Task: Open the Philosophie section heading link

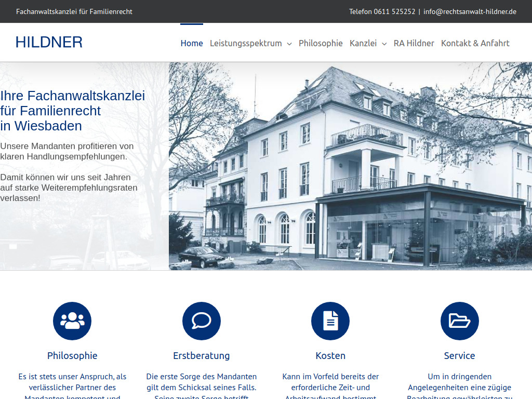Action: click(x=72, y=356)
